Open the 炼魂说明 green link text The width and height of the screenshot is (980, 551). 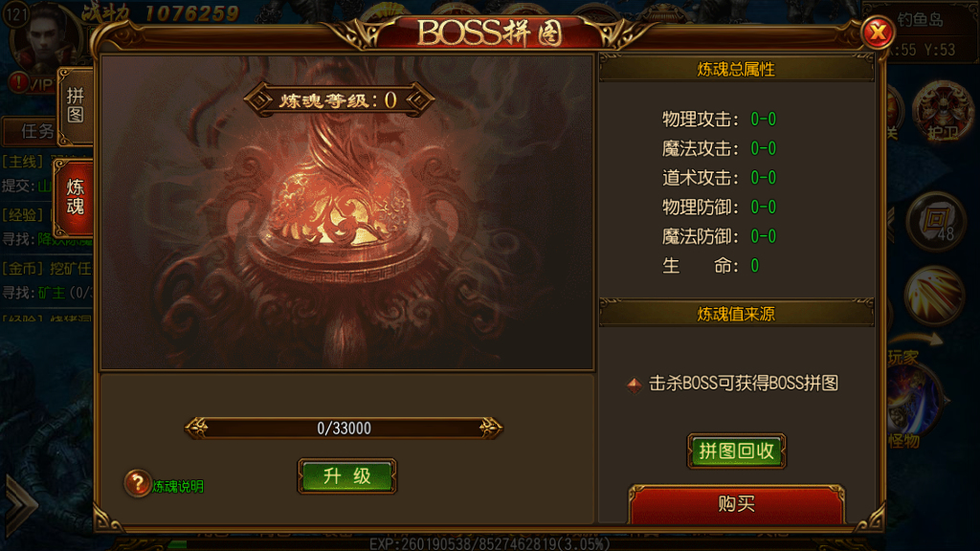click(178, 487)
